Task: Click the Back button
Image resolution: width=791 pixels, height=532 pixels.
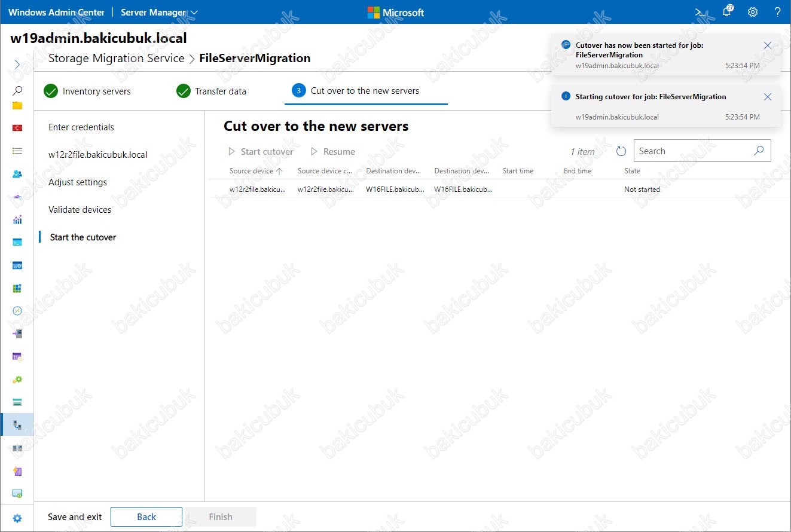Action: (x=146, y=517)
